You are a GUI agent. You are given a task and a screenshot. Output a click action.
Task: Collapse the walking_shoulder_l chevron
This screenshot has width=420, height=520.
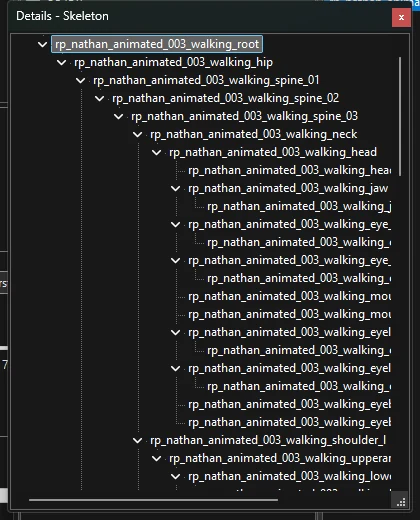coord(137,440)
